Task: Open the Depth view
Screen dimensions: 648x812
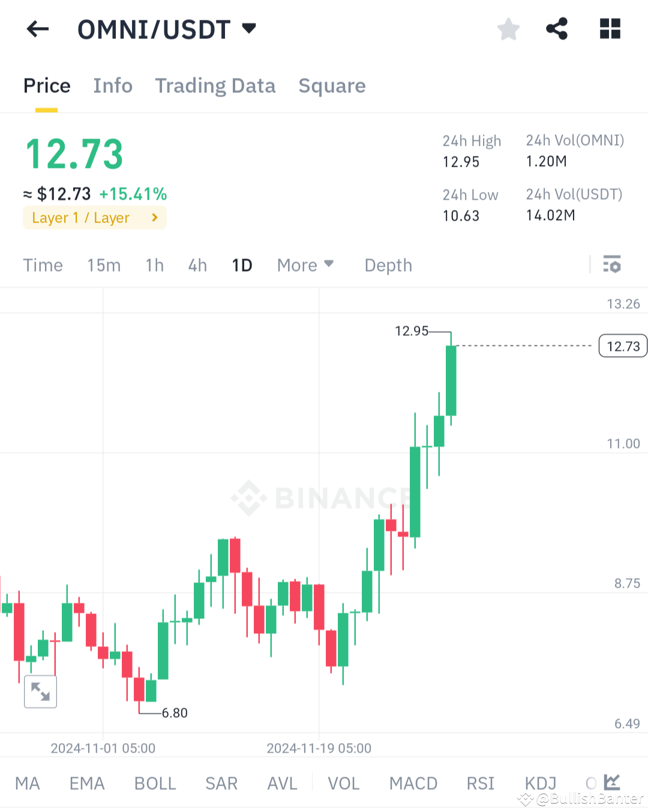Action: [388, 264]
